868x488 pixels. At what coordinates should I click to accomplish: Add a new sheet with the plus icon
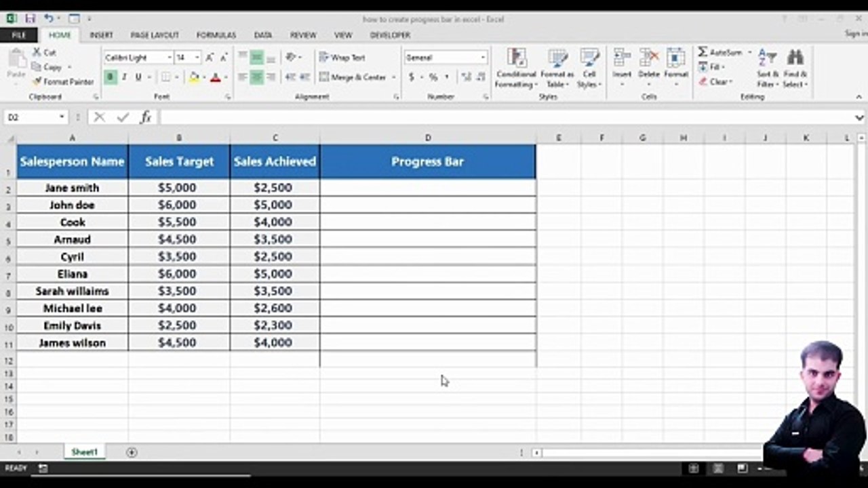click(x=132, y=452)
